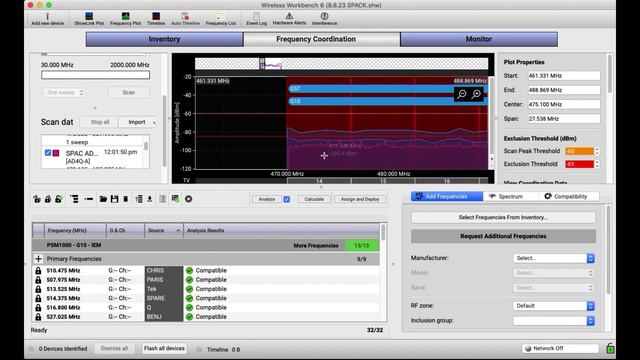Adjust Scan Peak Threshold stepper
The image size is (640, 360).
[x=597, y=151]
